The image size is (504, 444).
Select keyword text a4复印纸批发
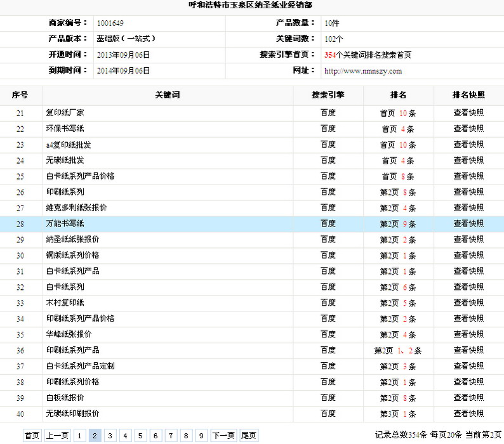[x=69, y=145]
